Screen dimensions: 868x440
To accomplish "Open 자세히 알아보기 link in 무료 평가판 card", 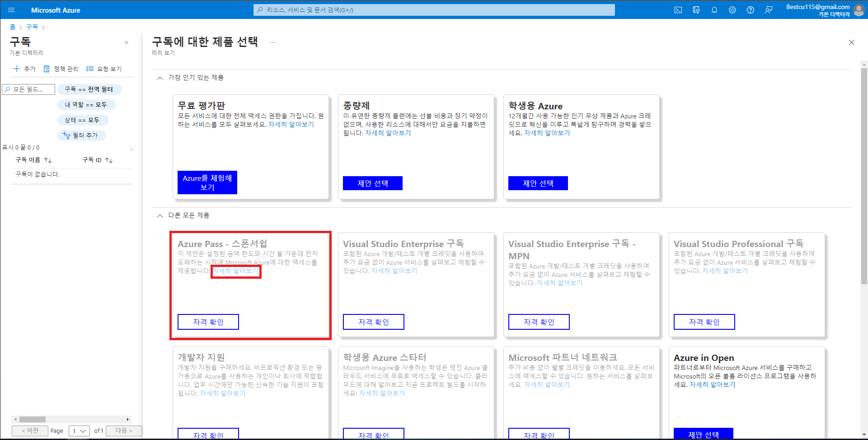I will pyautogui.click(x=291, y=124).
